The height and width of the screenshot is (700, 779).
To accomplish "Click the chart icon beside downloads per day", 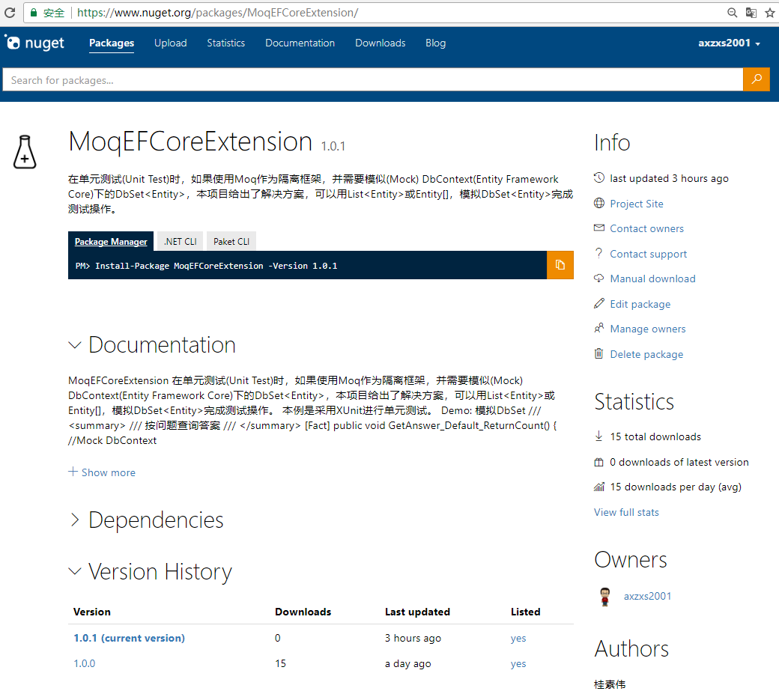I will pos(599,487).
